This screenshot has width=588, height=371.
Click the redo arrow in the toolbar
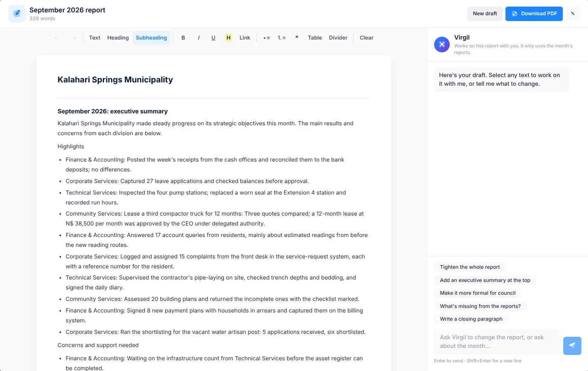tap(73, 38)
